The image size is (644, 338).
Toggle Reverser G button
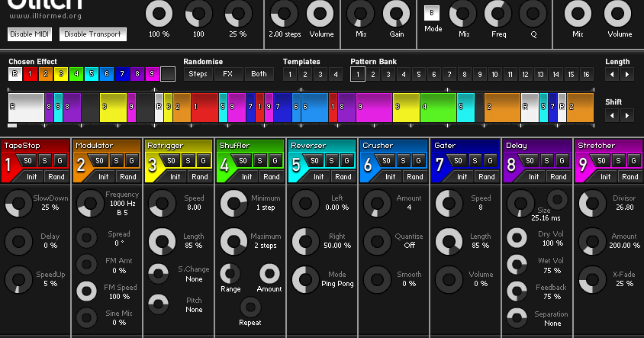click(x=346, y=160)
